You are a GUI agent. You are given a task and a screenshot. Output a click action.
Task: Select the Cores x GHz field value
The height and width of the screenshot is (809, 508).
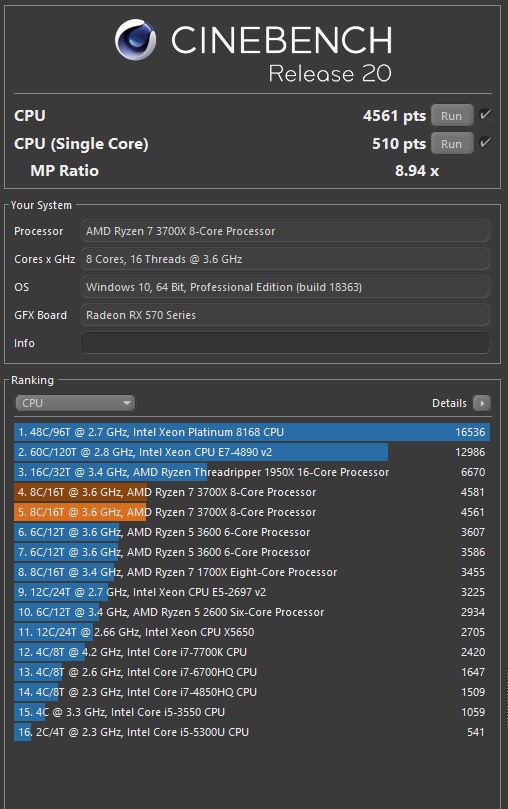[x=285, y=259]
